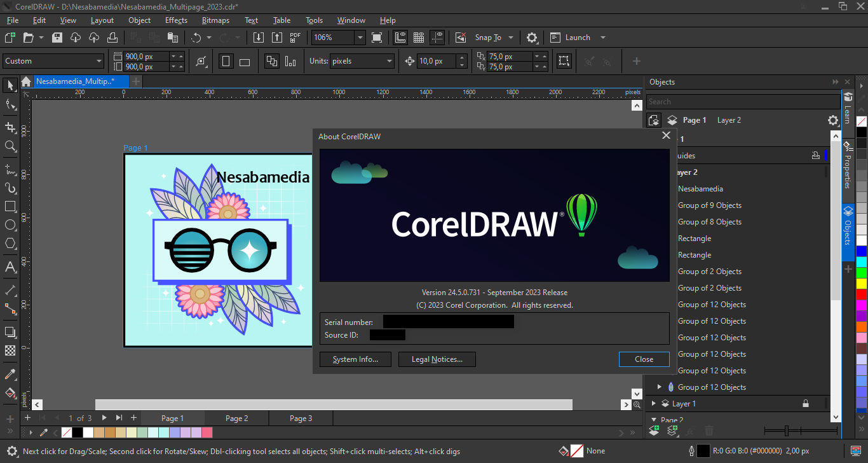Toggle the Show Rulers button
The width and height of the screenshot is (868, 463).
click(400, 38)
